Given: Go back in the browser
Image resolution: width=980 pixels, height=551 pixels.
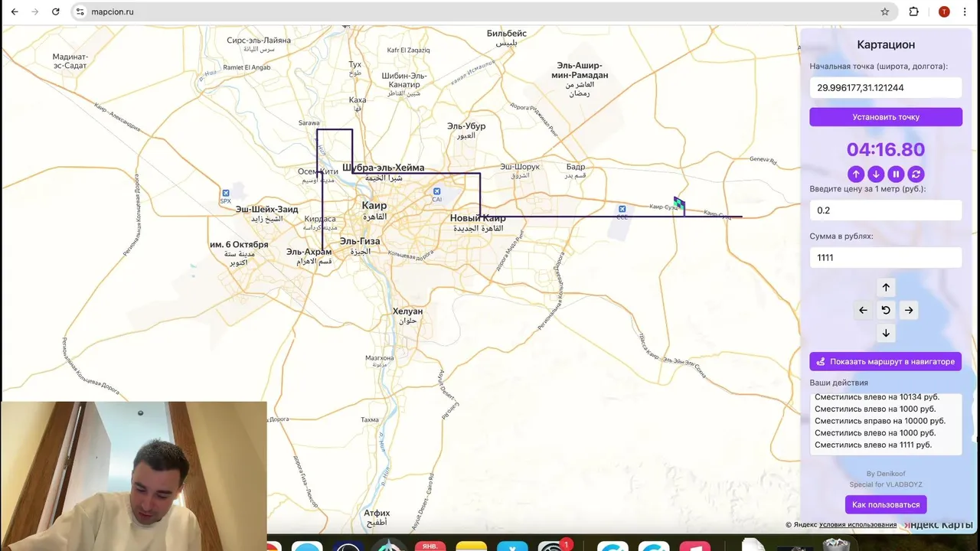Looking at the screenshot, I should point(15,11).
